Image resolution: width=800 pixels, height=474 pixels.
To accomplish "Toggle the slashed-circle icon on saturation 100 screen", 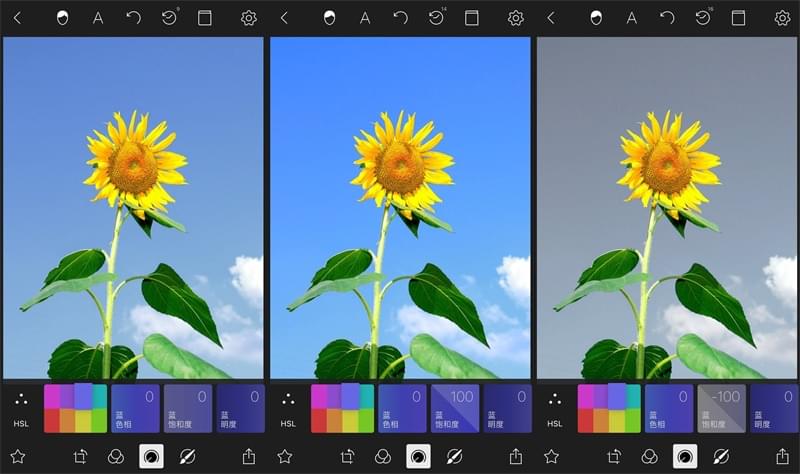I will pyautogui.click(x=453, y=456).
